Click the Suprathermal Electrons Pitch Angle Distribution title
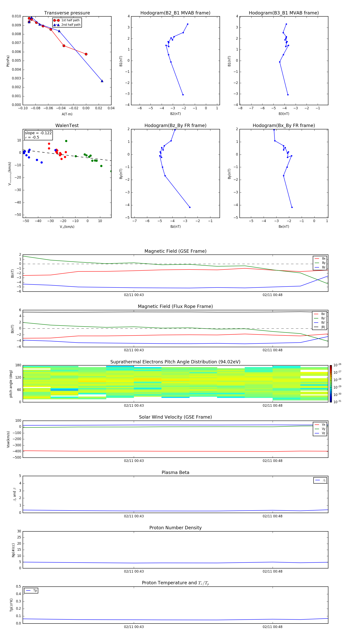 coord(175,362)
